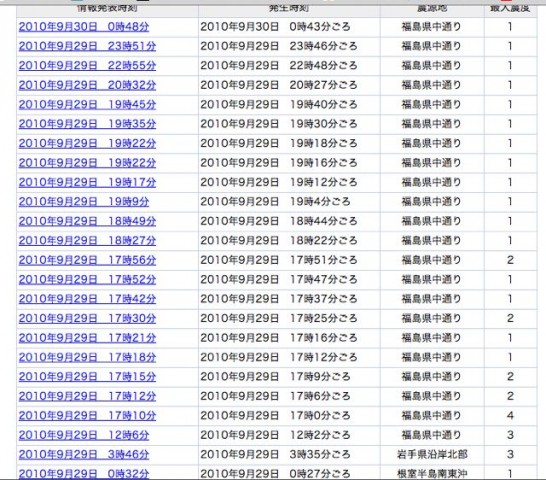Open the 2010年9月29日 17時21分 report link

pos(87,338)
